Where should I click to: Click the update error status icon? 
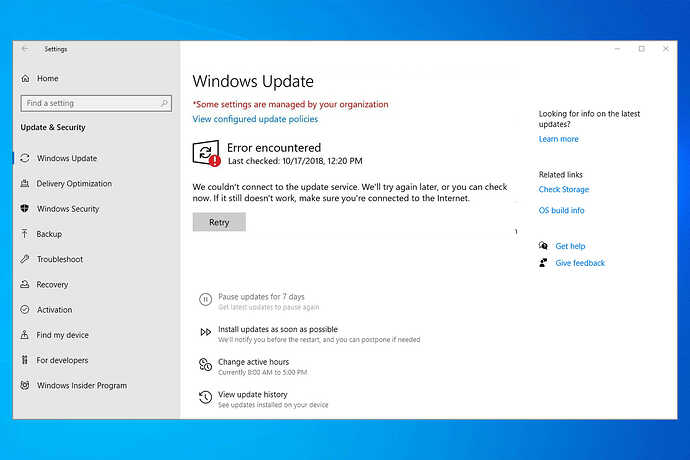(206, 153)
